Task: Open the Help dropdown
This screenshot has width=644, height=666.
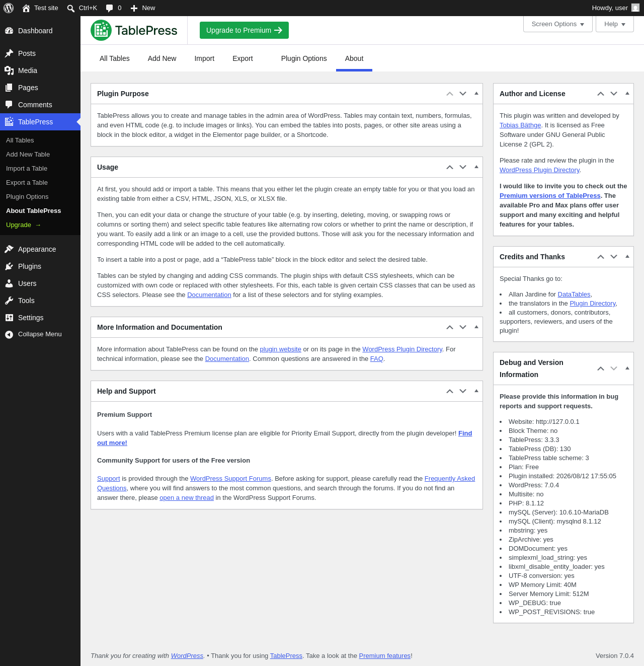Action: point(615,24)
